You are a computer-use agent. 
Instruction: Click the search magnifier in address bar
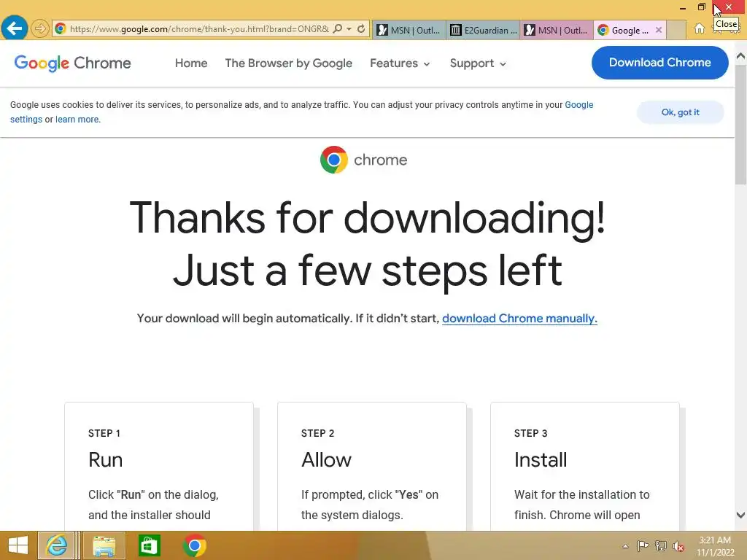(x=337, y=29)
